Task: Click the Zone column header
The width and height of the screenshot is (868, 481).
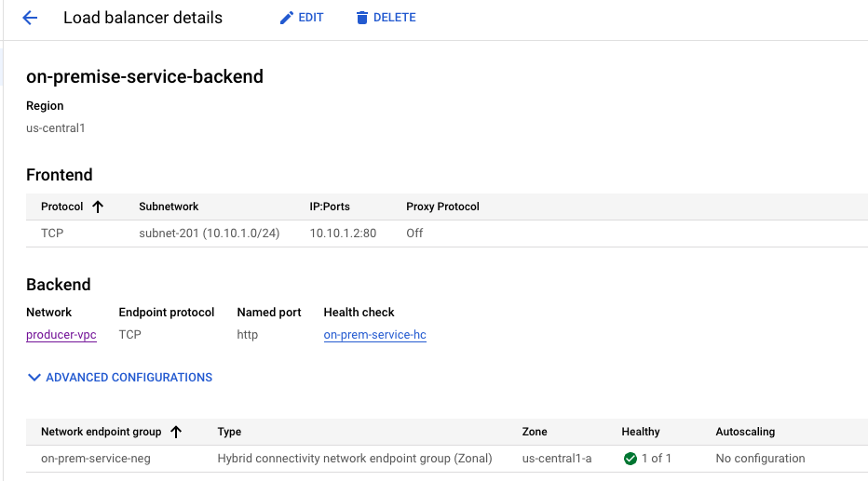Action: pos(535,432)
